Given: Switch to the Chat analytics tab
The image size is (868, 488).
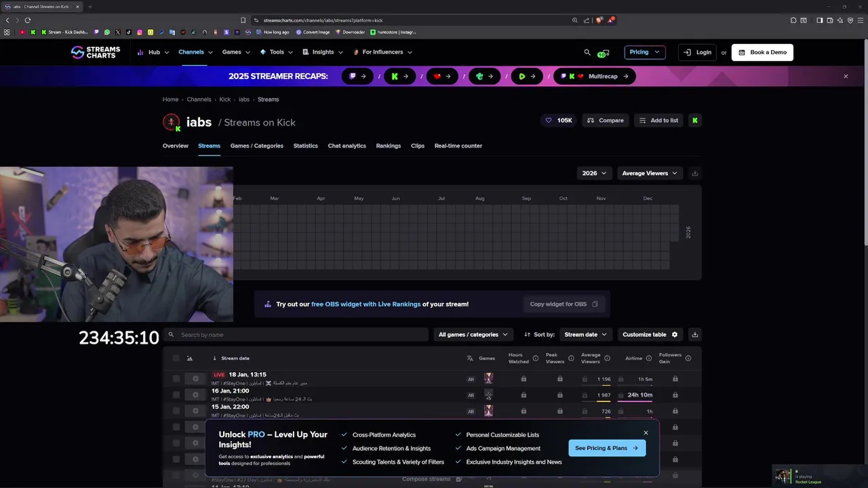Looking at the screenshot, I should tap(347, 146).
